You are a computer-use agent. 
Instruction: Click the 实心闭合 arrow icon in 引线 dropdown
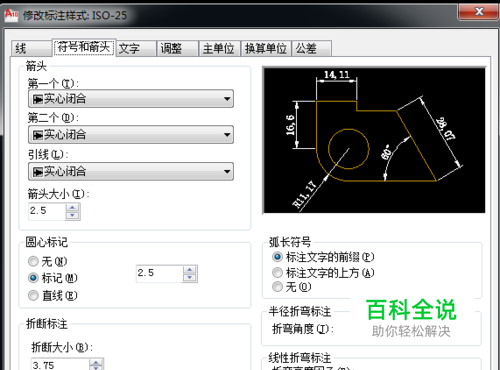(x=38, y=172)
